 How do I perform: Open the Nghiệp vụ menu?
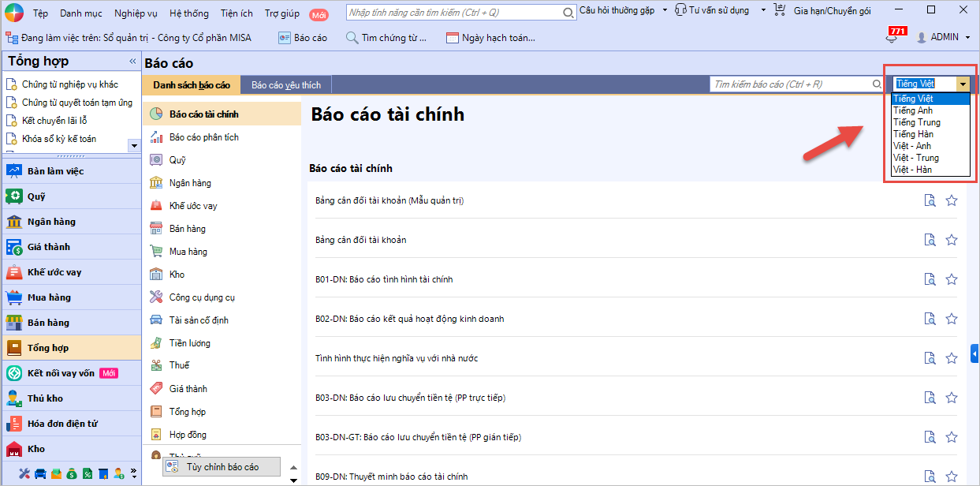coord(136,13)
